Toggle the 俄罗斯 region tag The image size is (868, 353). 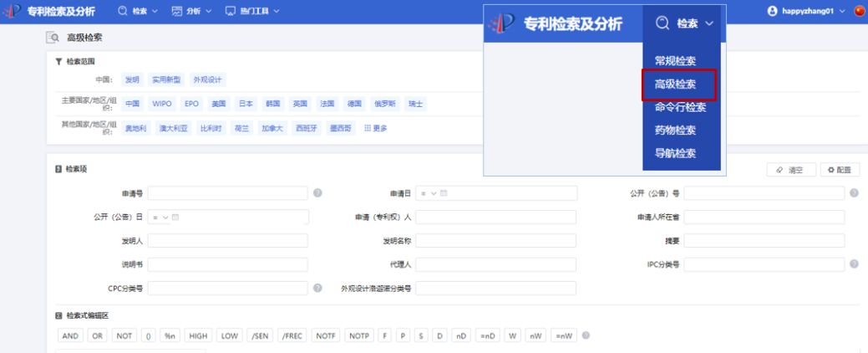pos(385,104)
